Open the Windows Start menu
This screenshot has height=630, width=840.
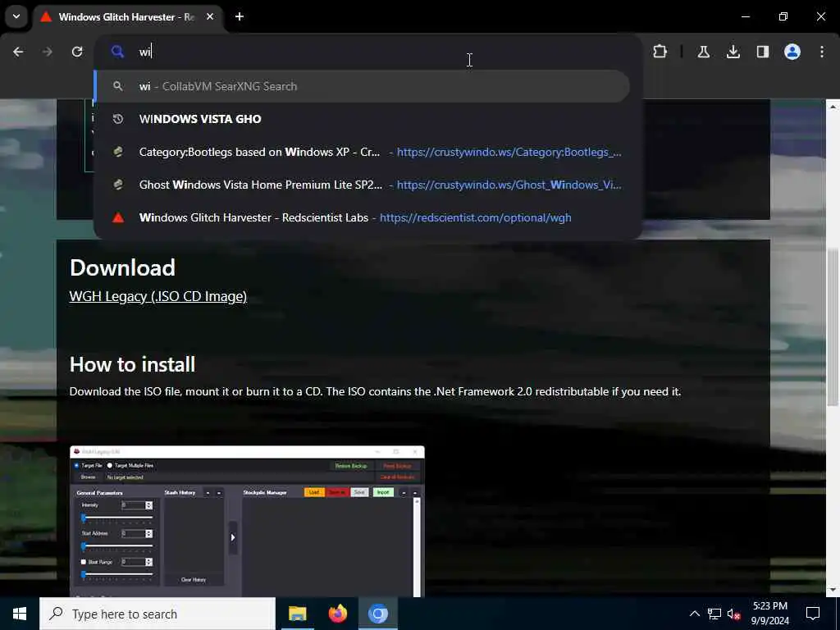pos(20,614)
